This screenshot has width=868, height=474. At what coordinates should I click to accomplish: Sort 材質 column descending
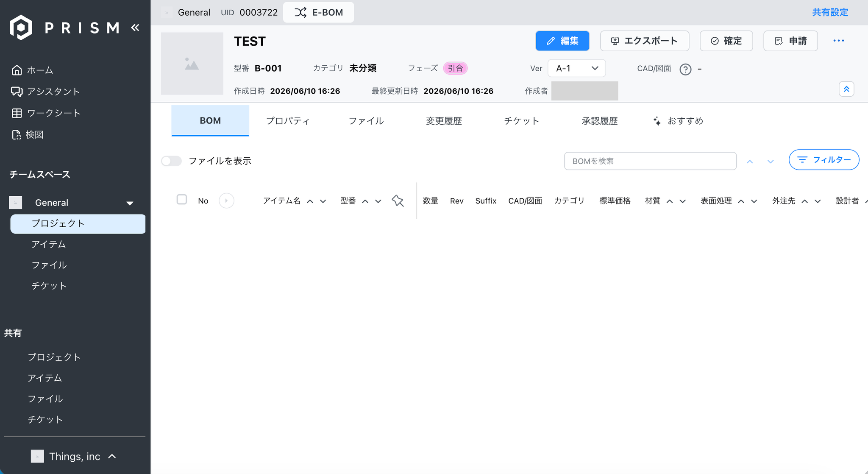coord(682,201)
